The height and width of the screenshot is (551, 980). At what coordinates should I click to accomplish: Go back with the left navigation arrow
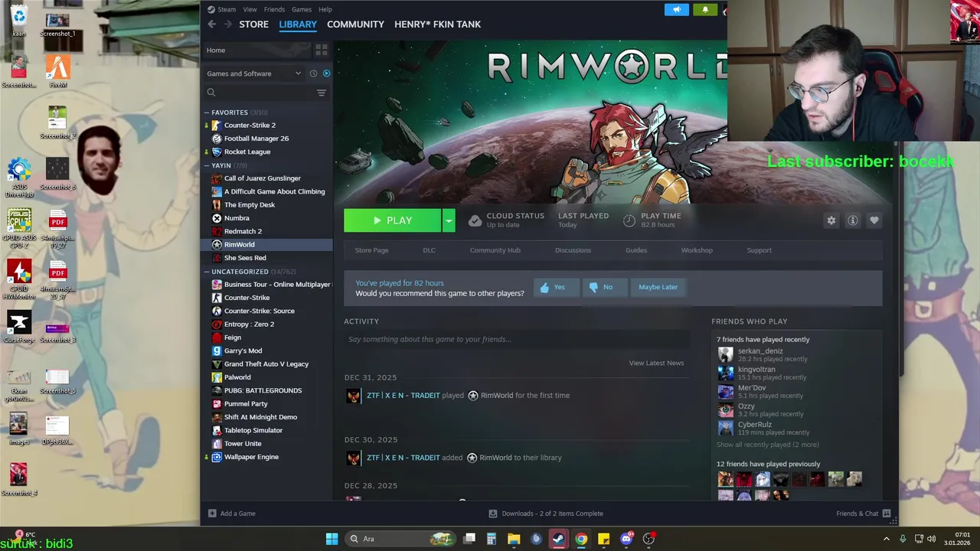pos(212,24)
